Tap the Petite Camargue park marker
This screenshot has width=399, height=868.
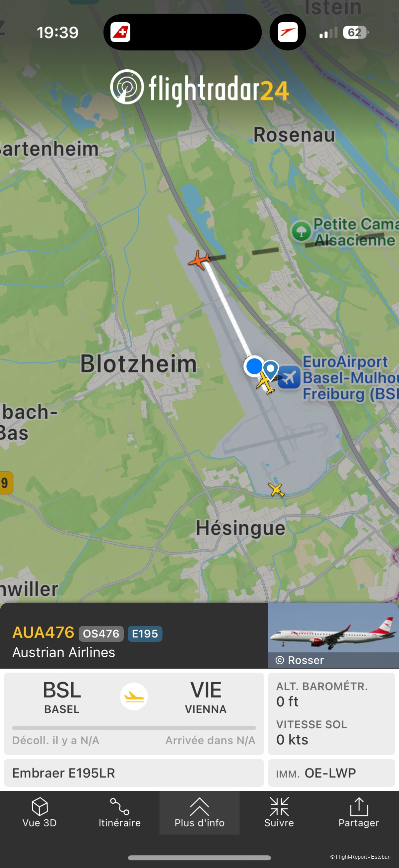pyautogui.click(x=301, y=231)
